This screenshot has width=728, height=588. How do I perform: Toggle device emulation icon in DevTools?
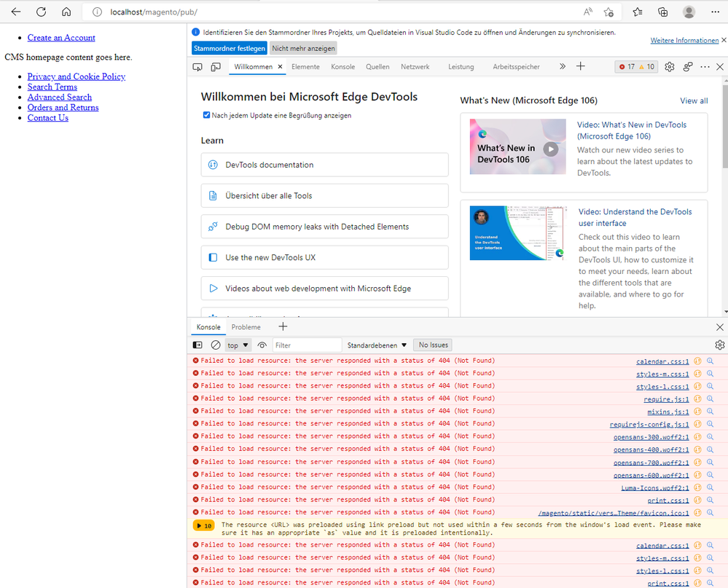[x=216, y=67]
